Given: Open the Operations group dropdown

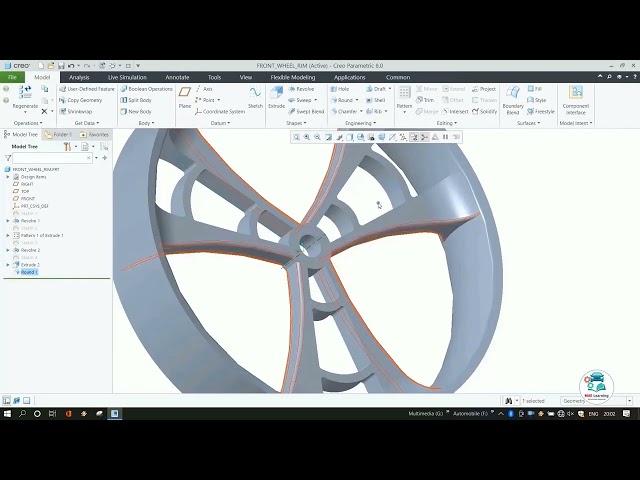Looking at the screenshot, I should (28, 123).
